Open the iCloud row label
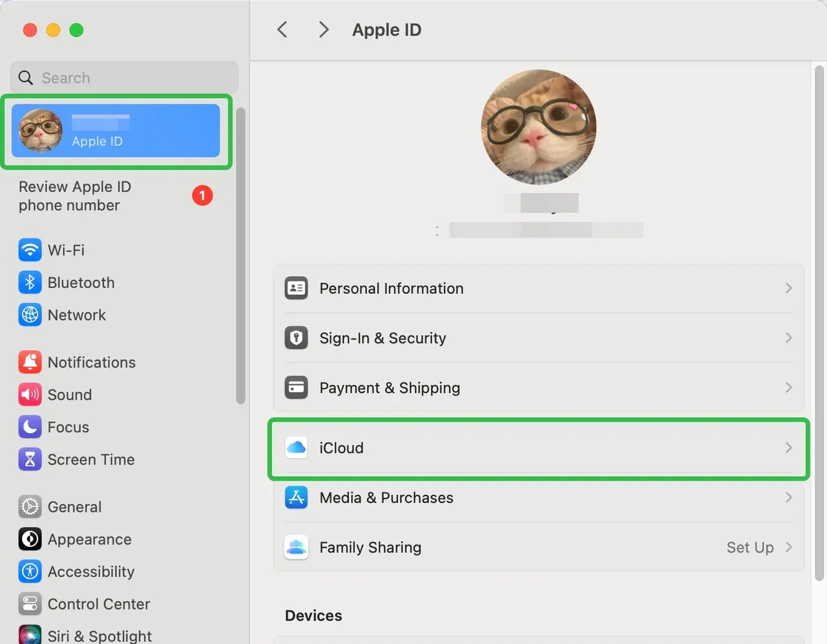 (x=341, y=448)
